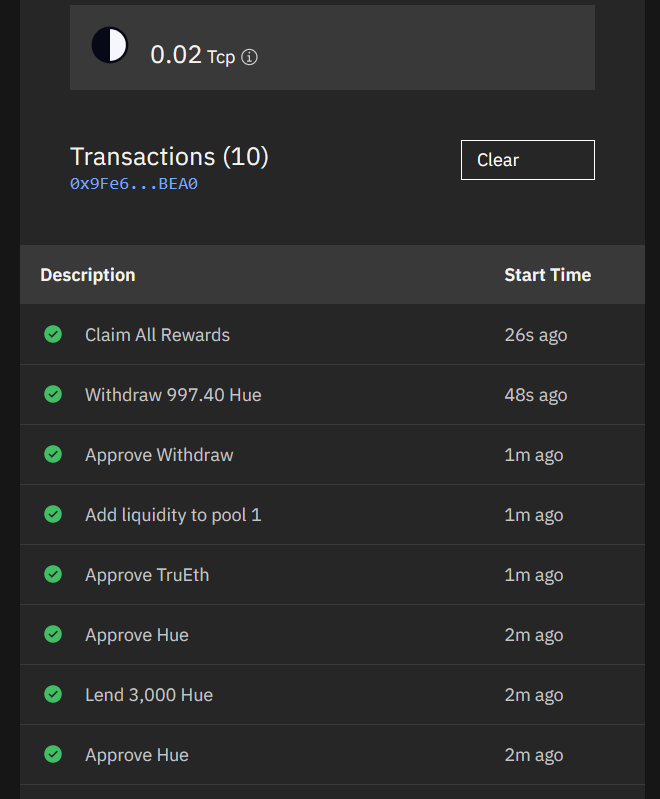
Task: Open wallet address 0x9Fe6...BEA0 link
Action: 134,184
